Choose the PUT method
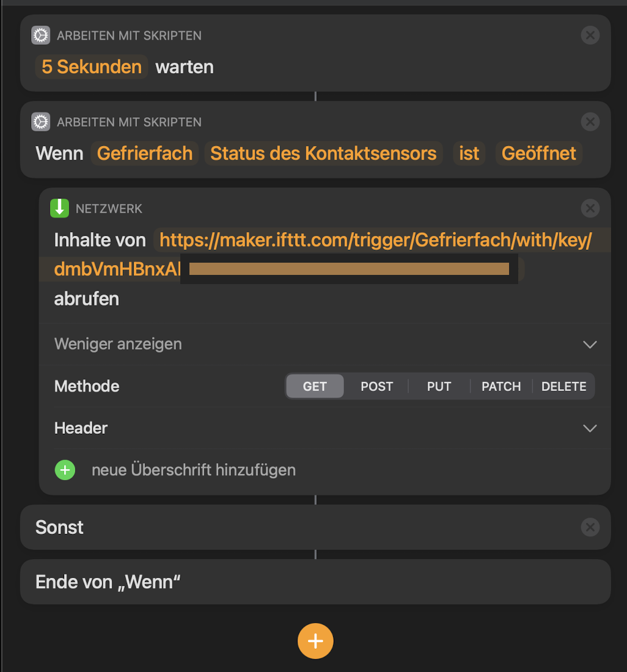 (439, 387)
